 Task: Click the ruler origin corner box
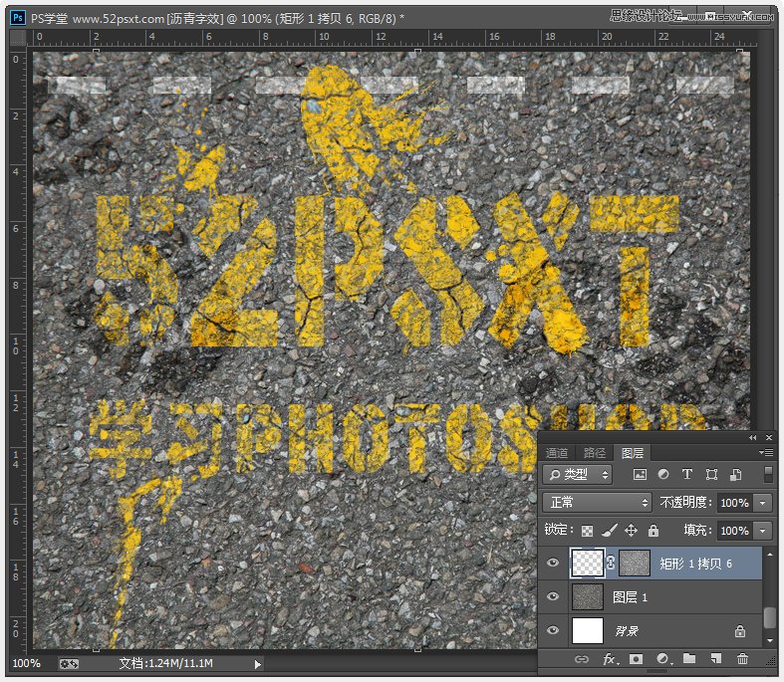pyautogui.click(x=19, y=38)
